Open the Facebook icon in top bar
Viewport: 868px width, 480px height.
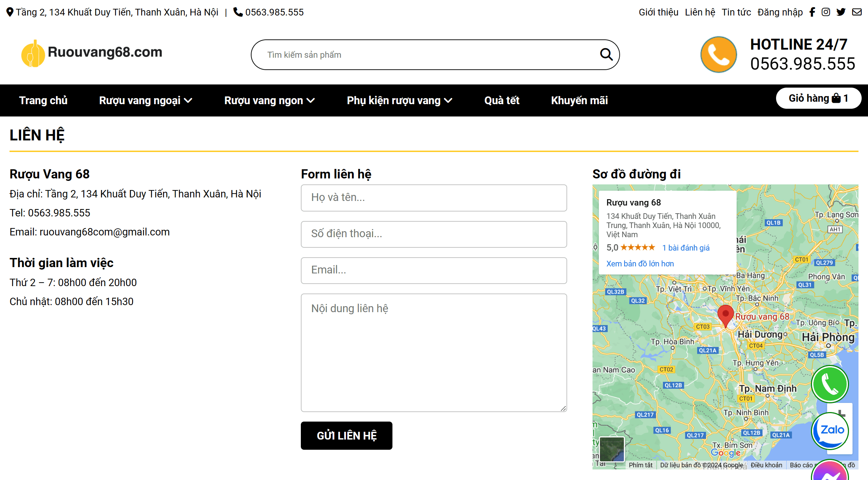(812, 12)
